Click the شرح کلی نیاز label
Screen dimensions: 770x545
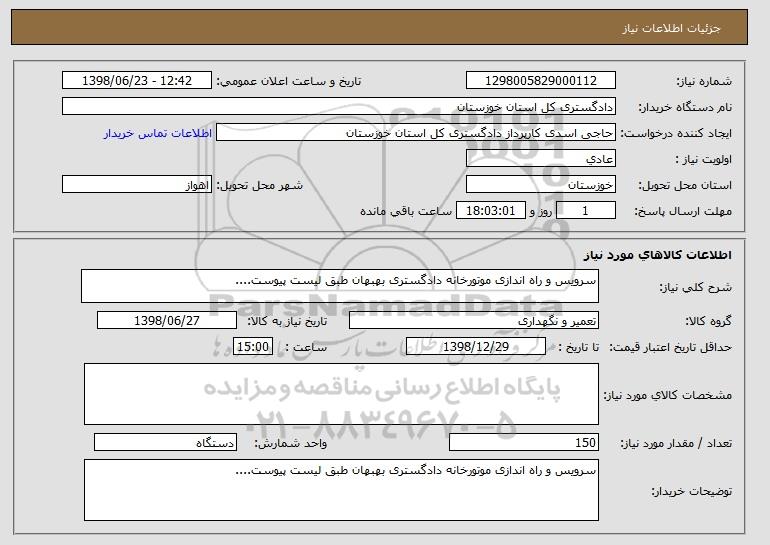[695, 287]
